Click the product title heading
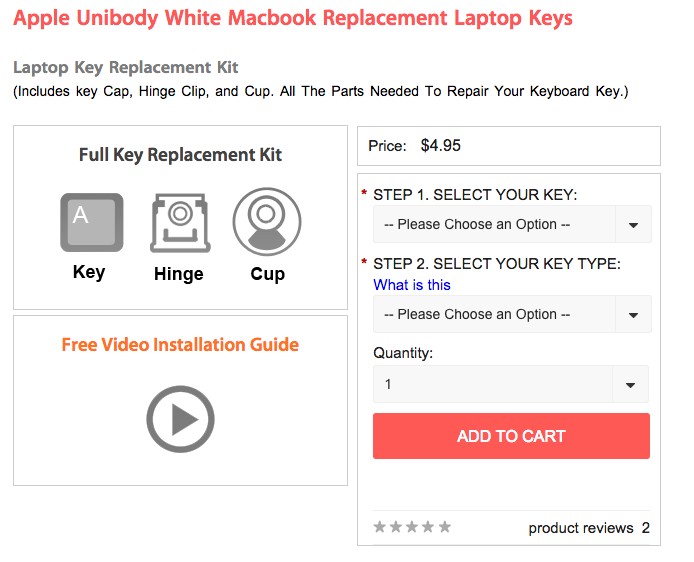Viewport: 694px width, 562px height. (293, 19)
